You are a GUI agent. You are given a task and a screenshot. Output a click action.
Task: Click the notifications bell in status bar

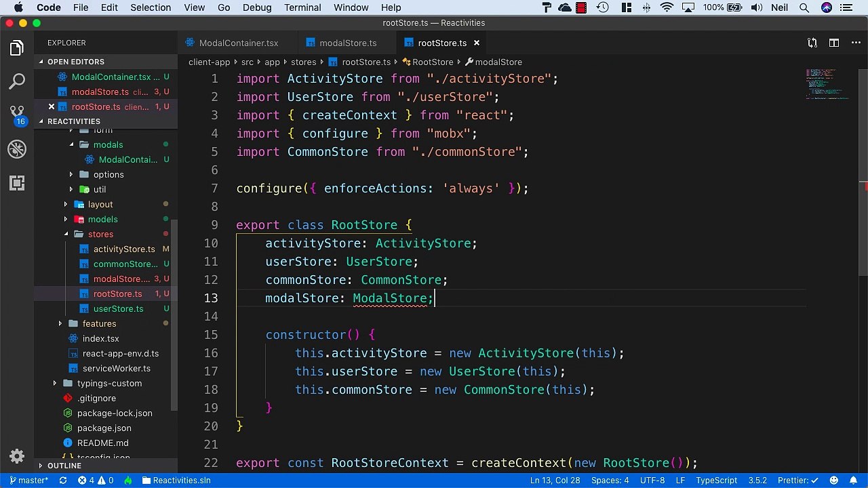(853, 481)
